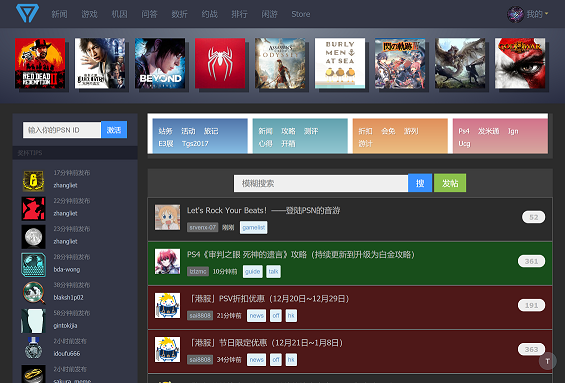Screen dimensions: 565x383
Task: Open the 旅记 category link
Action: (211, 131)
